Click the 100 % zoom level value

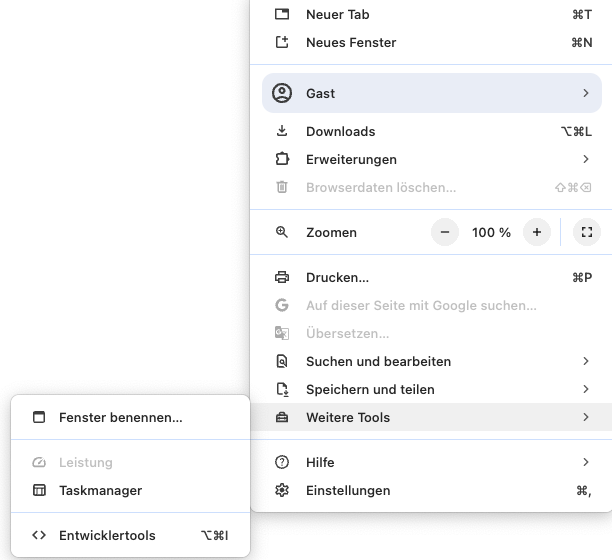point(491,232)
